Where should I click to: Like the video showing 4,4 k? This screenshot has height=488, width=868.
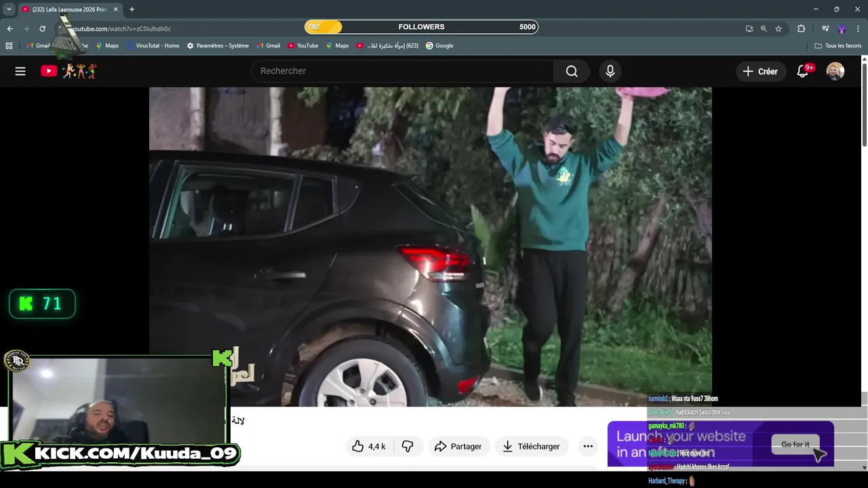[x=369, y=446]
